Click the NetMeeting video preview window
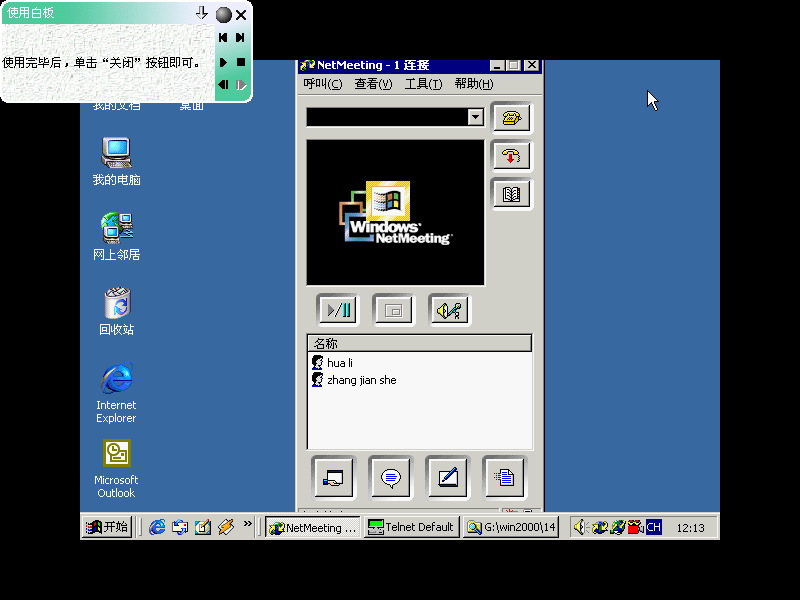Screen dimensions: 800x600 [395, 212]
